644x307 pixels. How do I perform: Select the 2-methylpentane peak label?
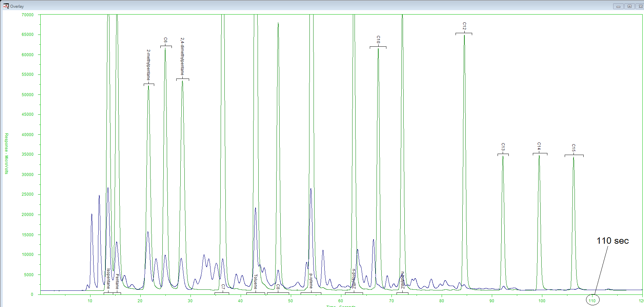click(x=148, y=65)
